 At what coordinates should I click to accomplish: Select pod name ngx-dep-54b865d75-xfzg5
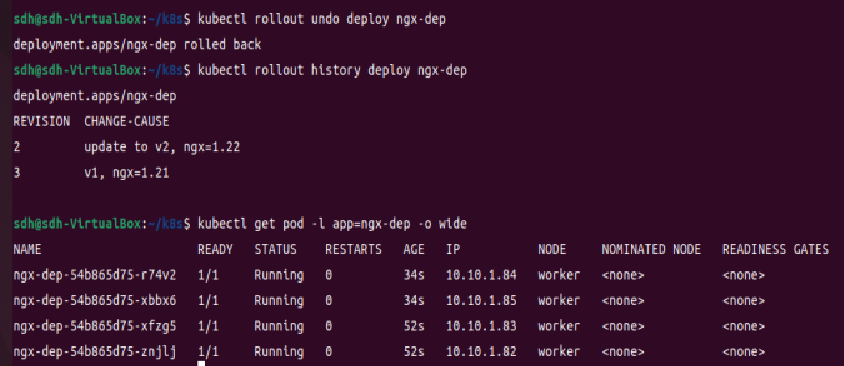click(x=95, y=326)
